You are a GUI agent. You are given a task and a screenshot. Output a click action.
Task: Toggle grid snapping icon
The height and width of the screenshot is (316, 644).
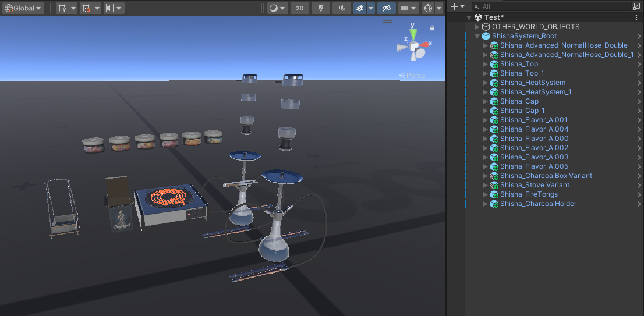coord(86,8)
